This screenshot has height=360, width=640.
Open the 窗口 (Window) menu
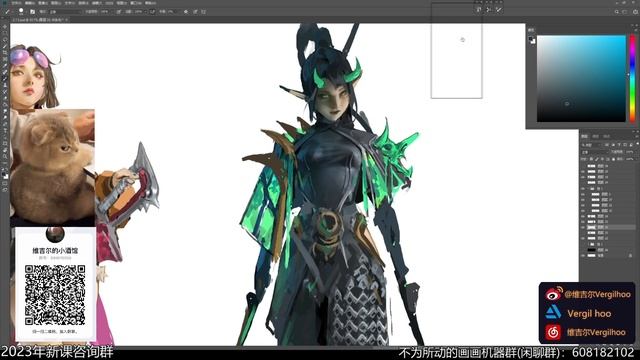pos(136,3)
